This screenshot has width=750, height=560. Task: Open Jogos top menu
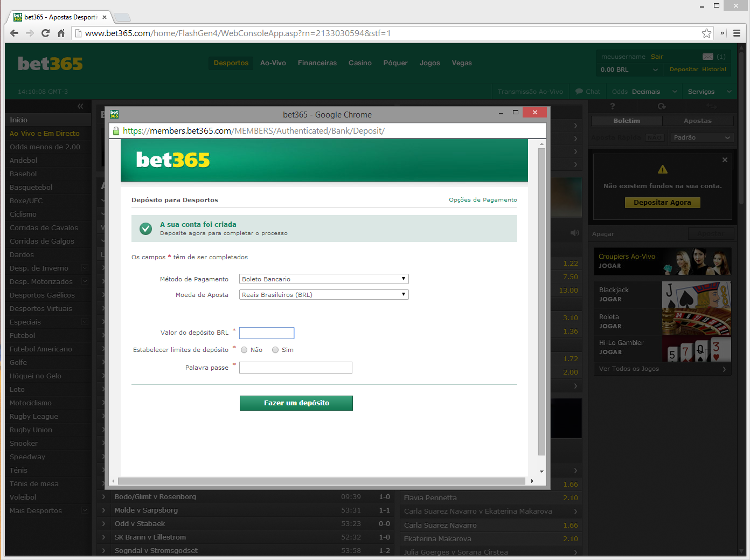(429, 63)
